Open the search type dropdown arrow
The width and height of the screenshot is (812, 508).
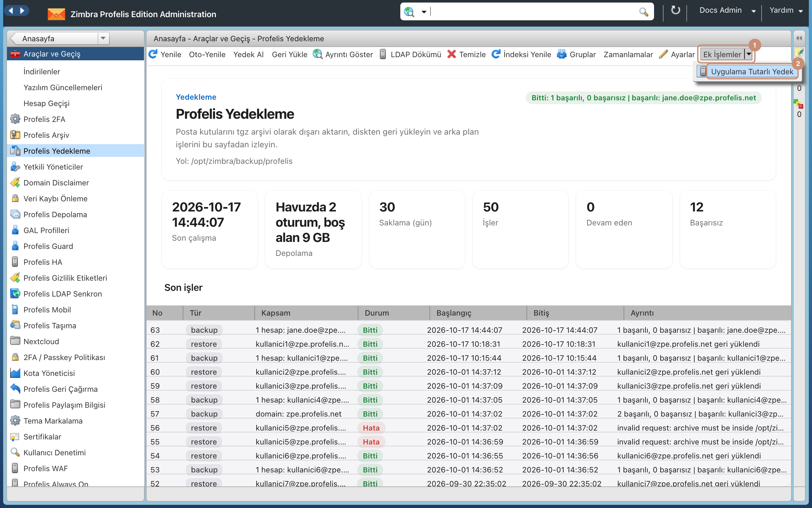424,12
